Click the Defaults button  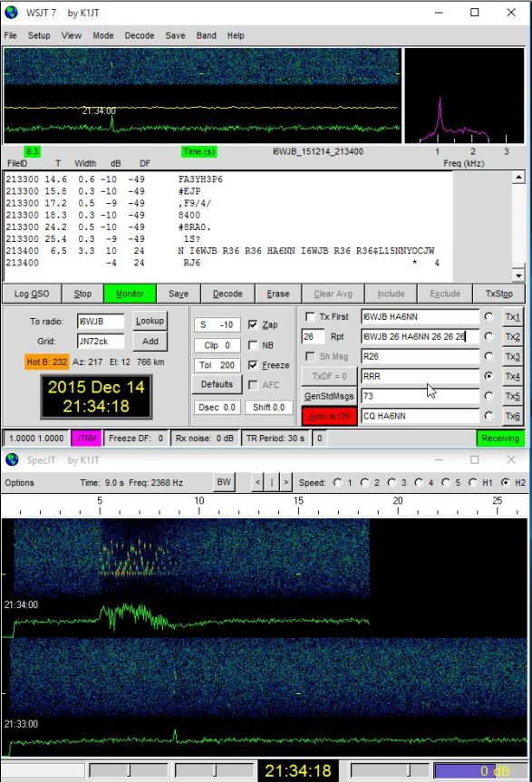[217, 384]
